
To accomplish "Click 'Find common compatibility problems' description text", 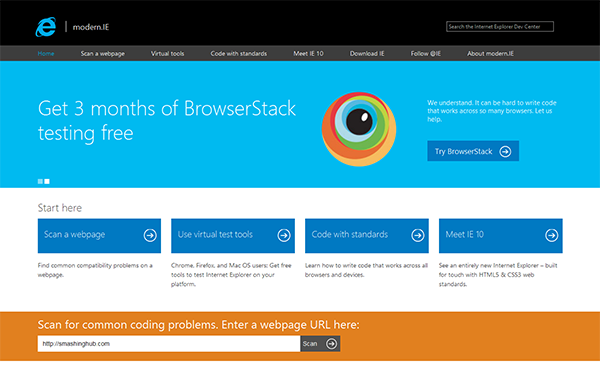I will [x=95, y=270].
